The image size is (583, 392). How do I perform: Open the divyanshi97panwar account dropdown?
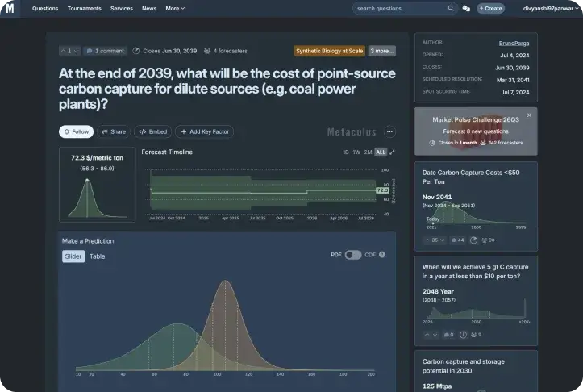(551, 9)
